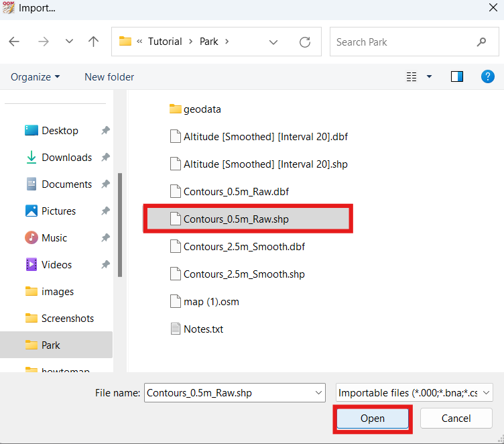
Task: Refresh the Park folder listing
Action: pyautogui.click(x=305, y=42)
